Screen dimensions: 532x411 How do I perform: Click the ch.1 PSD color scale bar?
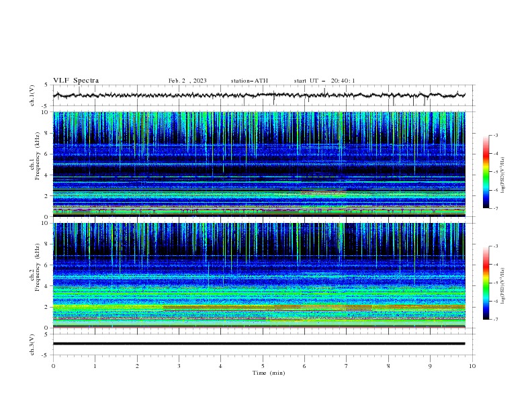tap(486, 172)
